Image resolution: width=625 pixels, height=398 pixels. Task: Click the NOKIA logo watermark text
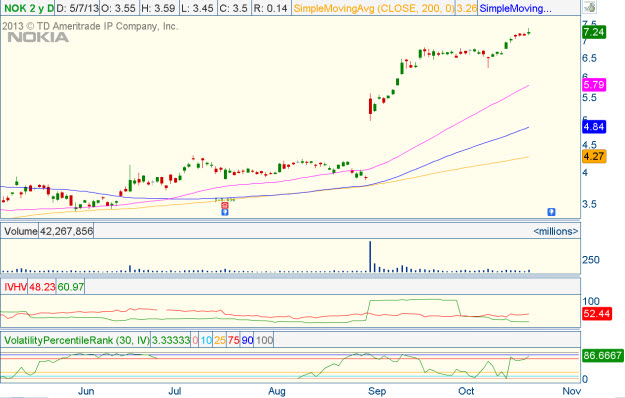coord(38,37)
